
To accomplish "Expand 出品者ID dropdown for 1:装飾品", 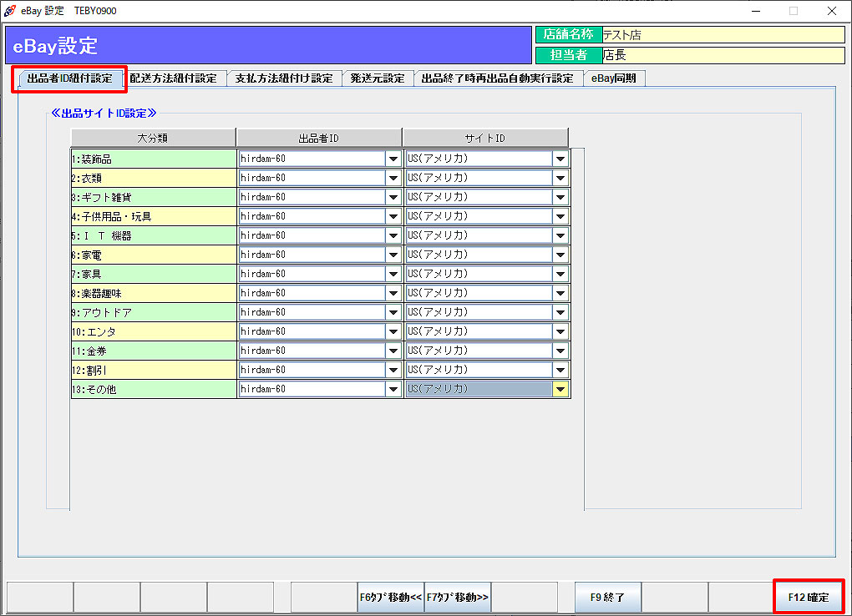I will pos(393,159).
